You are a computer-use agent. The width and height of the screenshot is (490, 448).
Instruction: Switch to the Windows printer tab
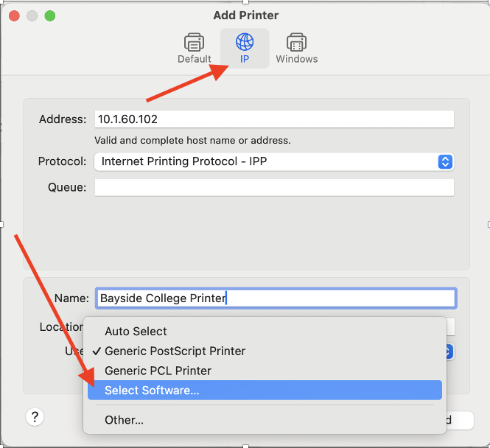tap(296, 41)
